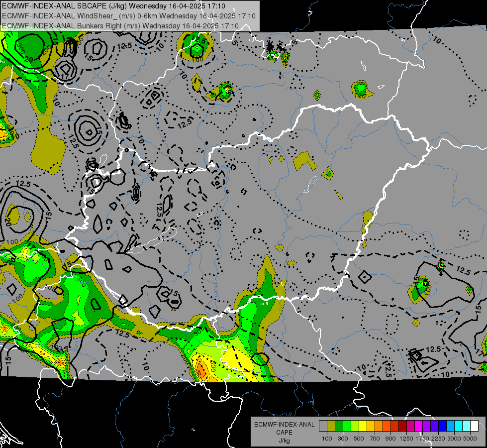Click the 1750 value under the legend bar
The height and width of the screenshot is (448, 487).
(423, 439)
